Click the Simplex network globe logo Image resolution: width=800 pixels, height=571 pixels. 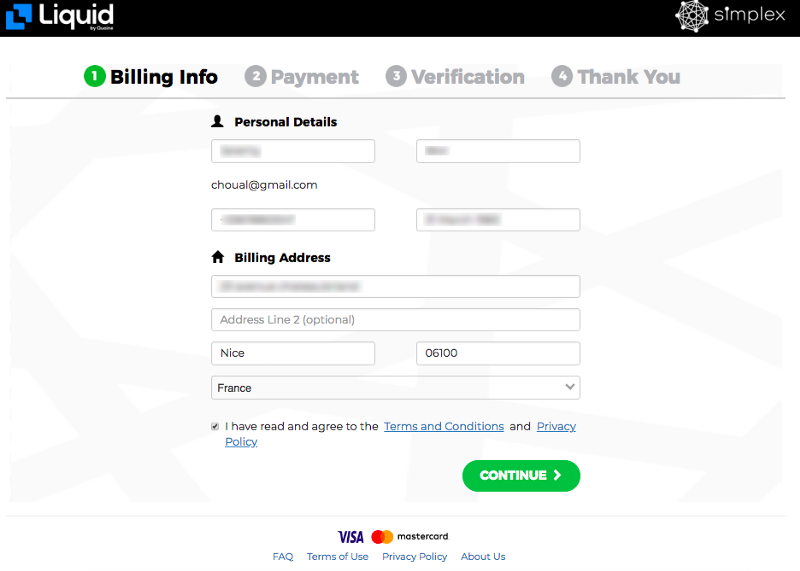tap(692, 16)
